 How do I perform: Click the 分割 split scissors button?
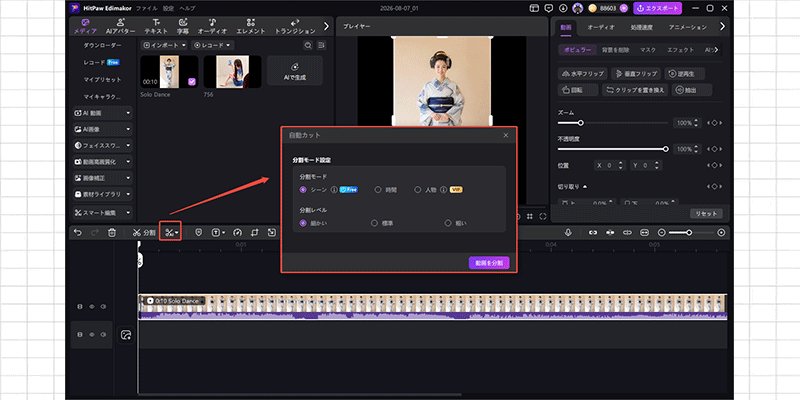[144, 233]
